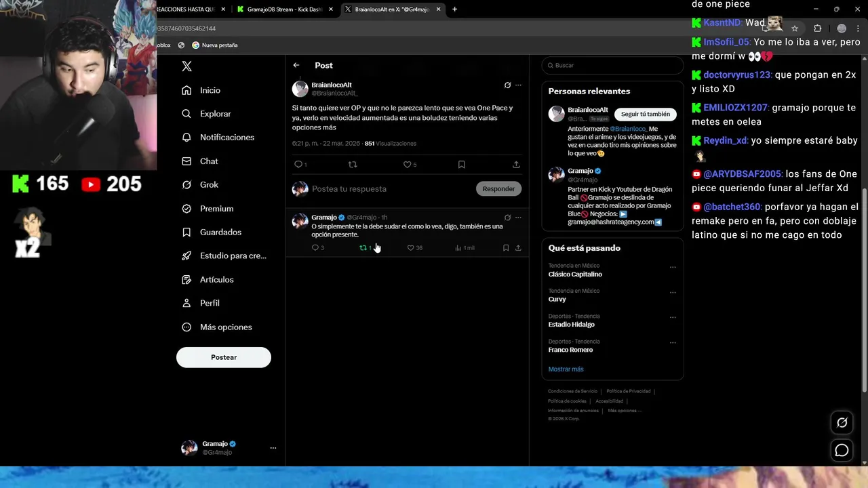Go to Inicio home icon
Viewport: 868px width, 488px height.
coord(186,90)
